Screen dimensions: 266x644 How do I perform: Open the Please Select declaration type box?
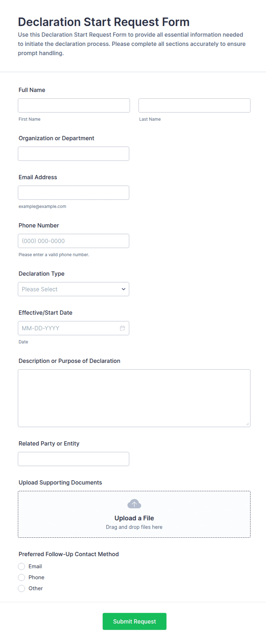[x=74, y=289]
